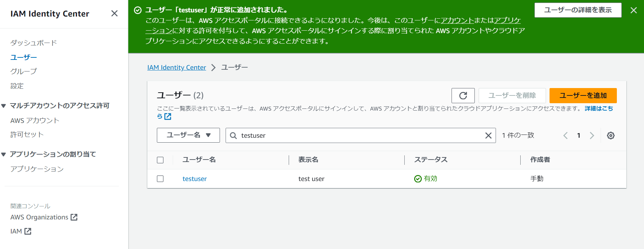This screenshot has height=249, width=644.
Task: Select ユーザー in the sidebar
Action: point(24,57)
